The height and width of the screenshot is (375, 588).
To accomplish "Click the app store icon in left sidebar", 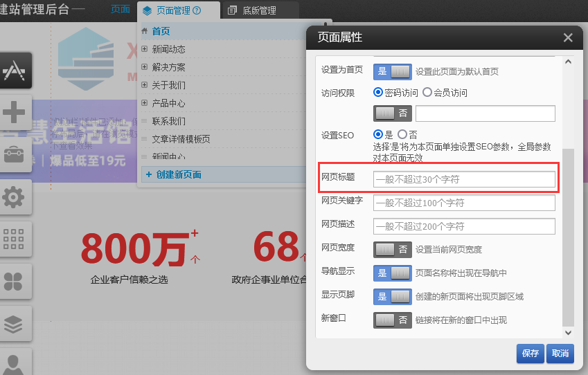I will click(15, 70).
